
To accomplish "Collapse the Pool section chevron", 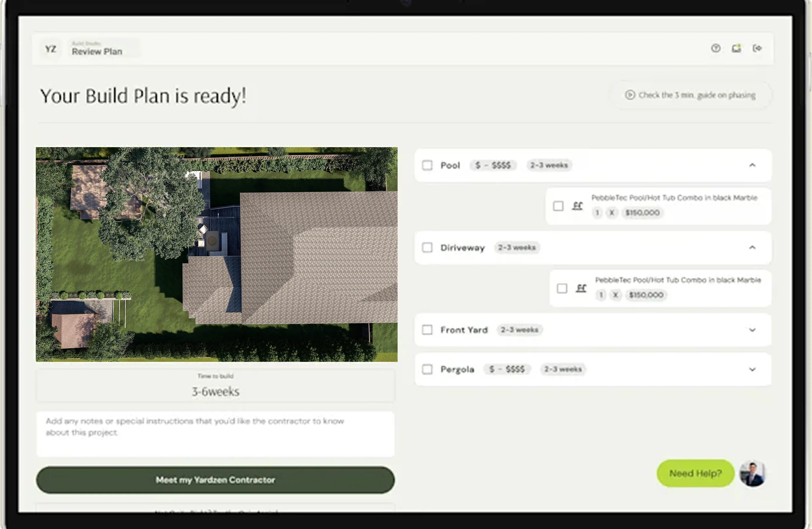I will point(752,165).
